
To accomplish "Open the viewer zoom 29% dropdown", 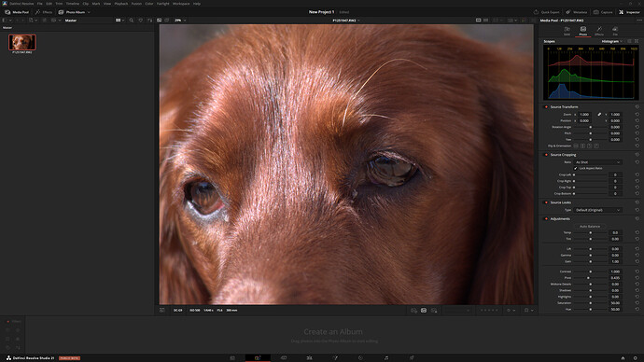I will point(180,21).
